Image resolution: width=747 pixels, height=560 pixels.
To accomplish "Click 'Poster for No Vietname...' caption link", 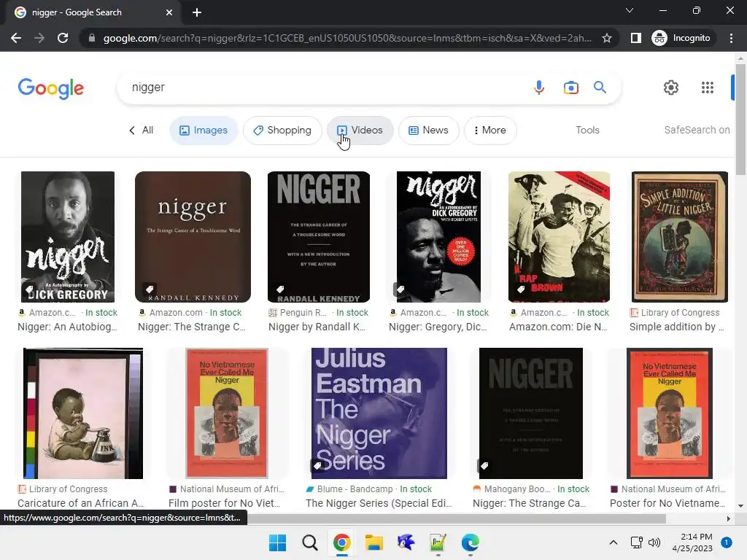I will (667, 503).
